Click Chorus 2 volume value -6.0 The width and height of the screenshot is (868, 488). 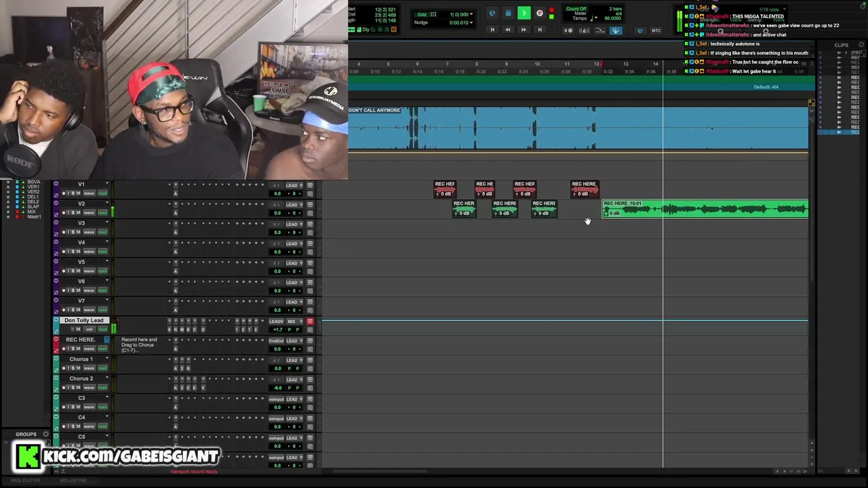click(x=277, y=388)
